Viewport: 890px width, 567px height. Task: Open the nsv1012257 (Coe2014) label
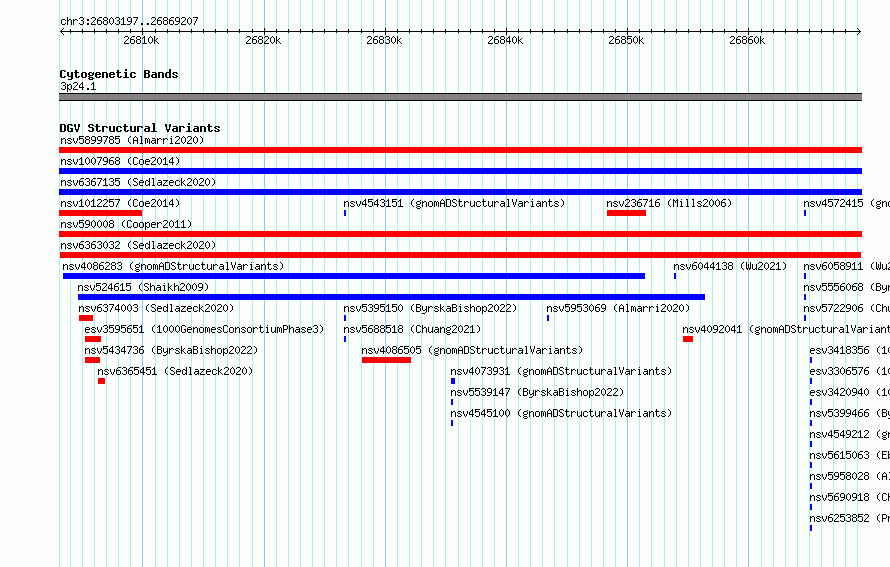pos(120,203)
